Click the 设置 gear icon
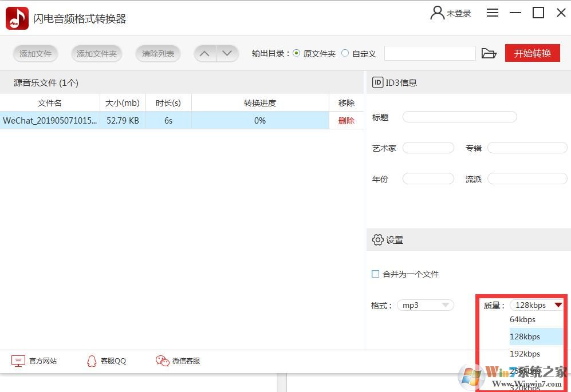The height and width of the screenshot is (392, 571). tap(377, 240)
